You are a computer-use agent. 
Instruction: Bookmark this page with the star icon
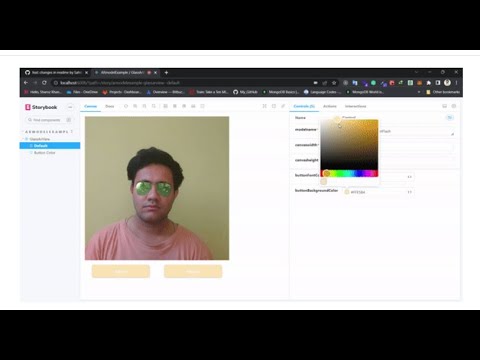[334, 83]
